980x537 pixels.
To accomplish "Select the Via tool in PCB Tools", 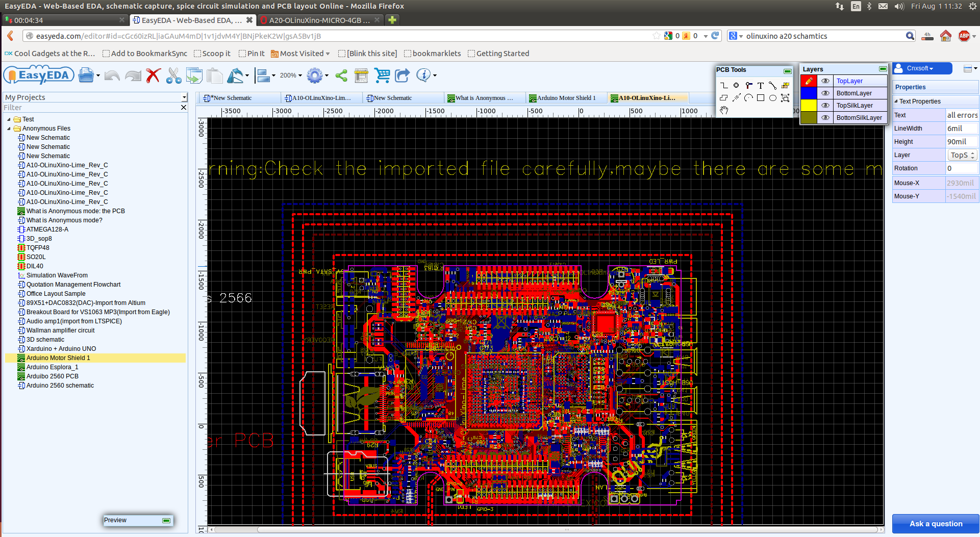I will (748, 85).
